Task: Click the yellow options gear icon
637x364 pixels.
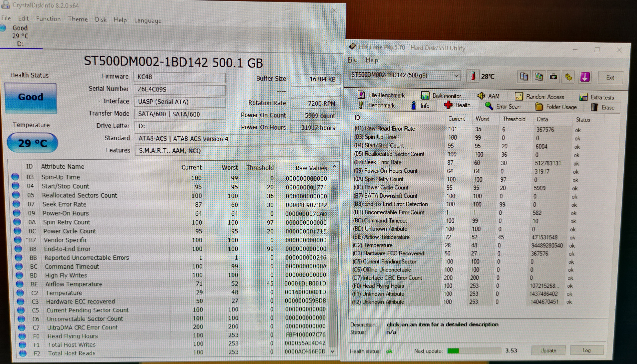Action: pyautogui.click(x=568, y=77)
